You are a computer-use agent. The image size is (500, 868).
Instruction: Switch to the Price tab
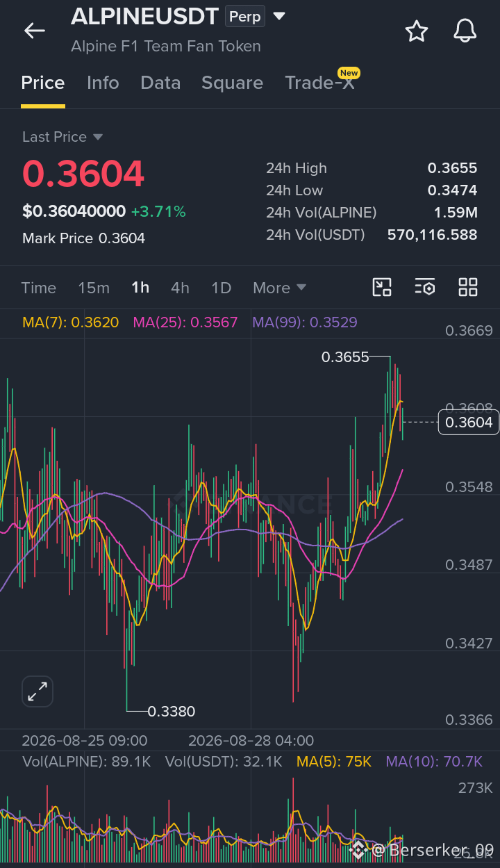pyautogui.click(x=43, y=83)
